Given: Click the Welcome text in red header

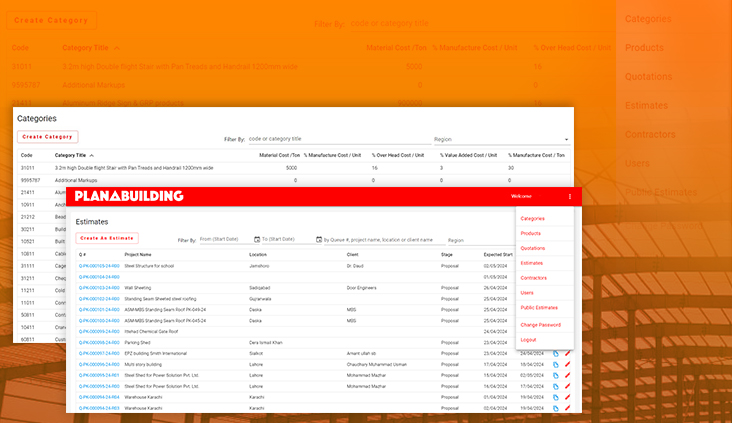Looking at the screenshot, I should pyautogui.click(x=521, y=197).
